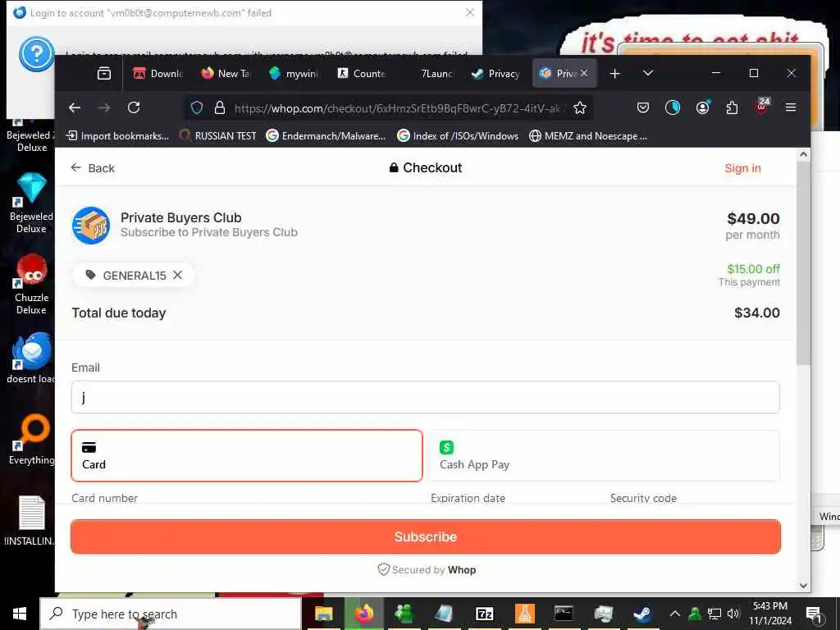This screenshot has height=630, width=840.
Task: Click the Firefox forward navigation arrow
Action: click(x=104, y=107)
